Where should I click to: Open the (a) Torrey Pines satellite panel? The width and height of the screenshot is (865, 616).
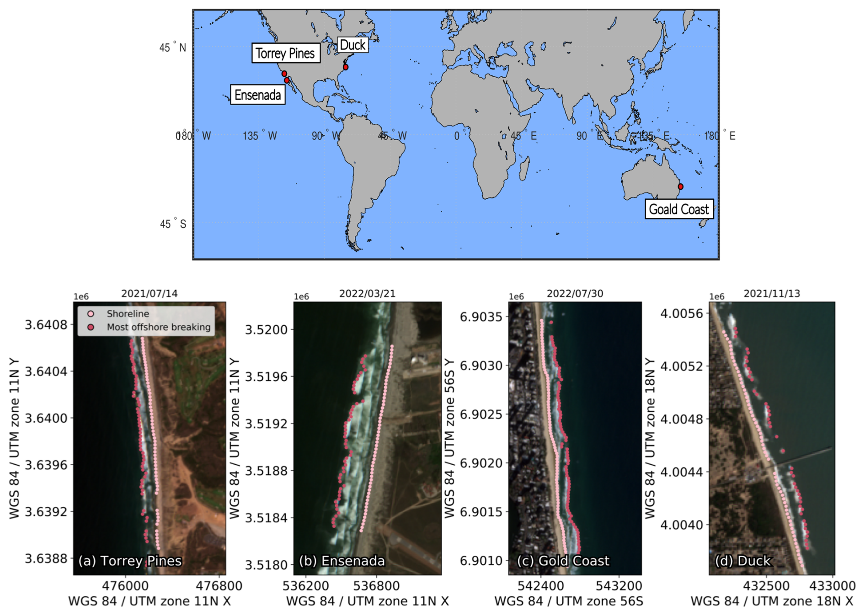[x=149, y=438]
